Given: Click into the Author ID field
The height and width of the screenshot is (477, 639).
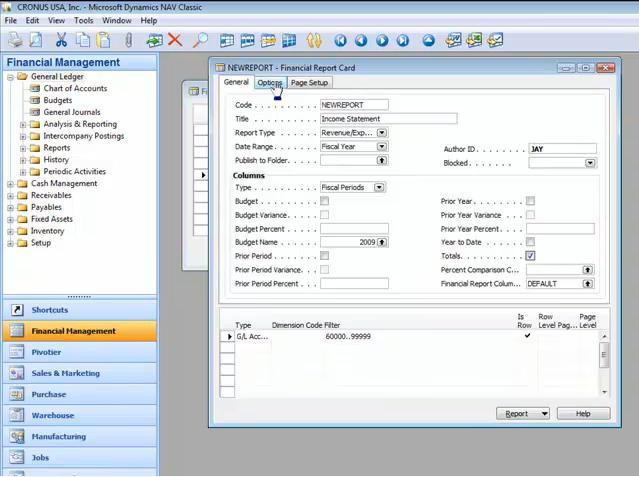Looking at the screenshot, I should click(562, 149).
